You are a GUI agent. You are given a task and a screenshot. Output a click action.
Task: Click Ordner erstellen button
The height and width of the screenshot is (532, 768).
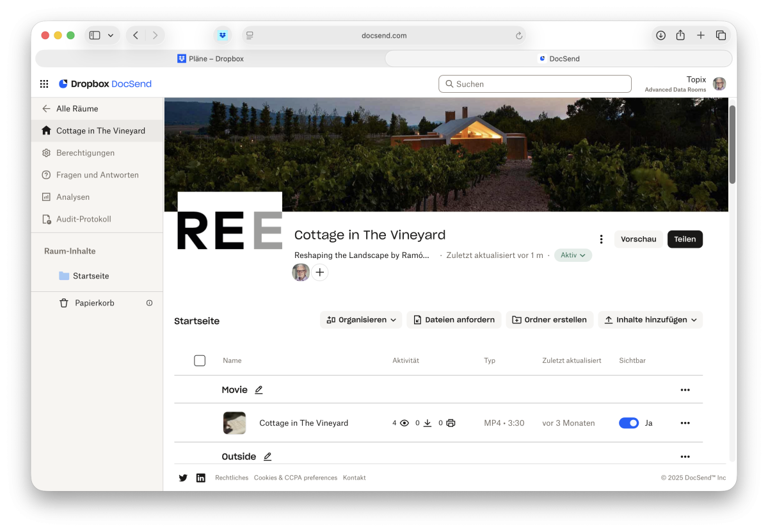coord(549,319)
